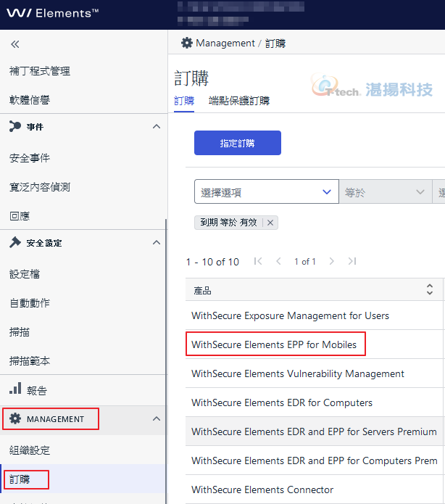Open the 等於 operator dropdown
Screen dimensions: 445x504
(x=386, y=191)
